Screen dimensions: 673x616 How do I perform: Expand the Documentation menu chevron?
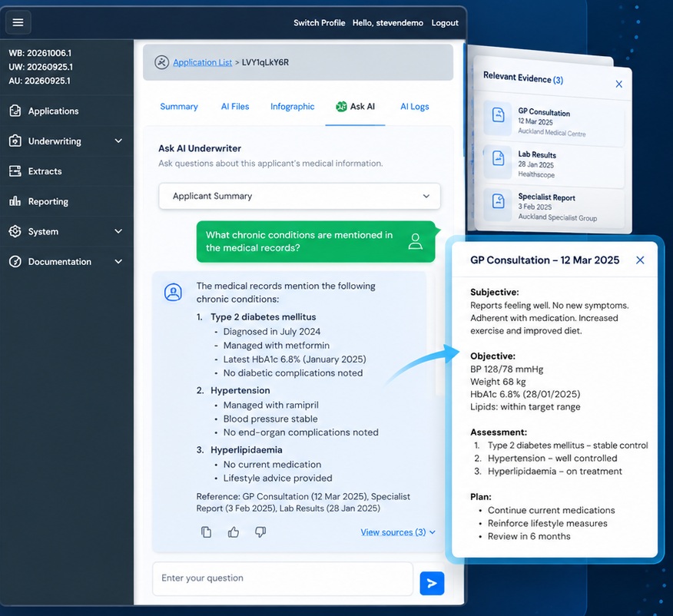click(118, 262)
